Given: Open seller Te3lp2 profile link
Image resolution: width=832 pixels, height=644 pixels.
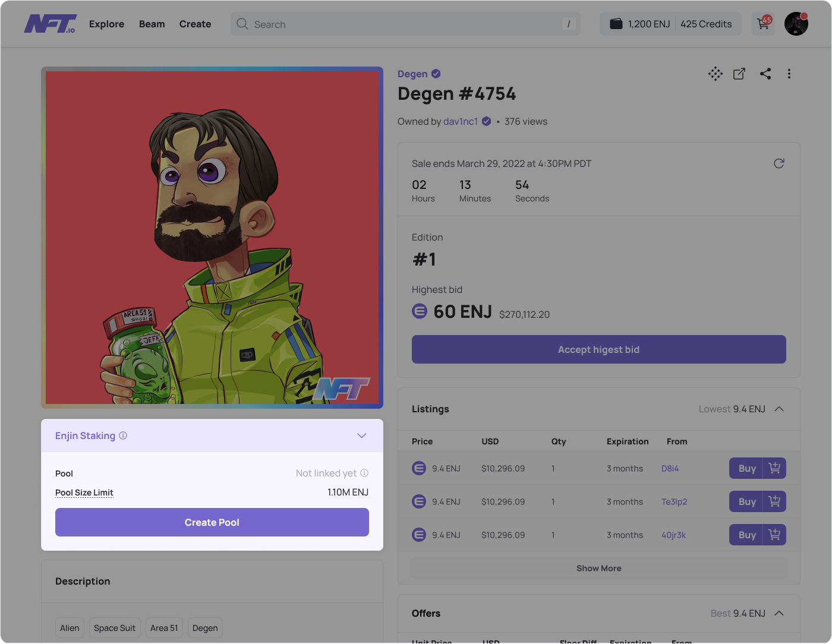Looking at the screenshot, I should pos(674,501).
